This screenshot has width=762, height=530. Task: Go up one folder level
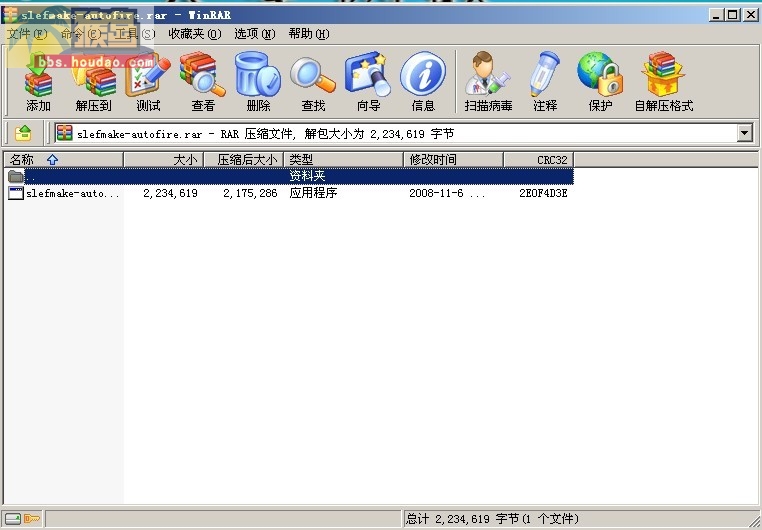coord(23,133)
